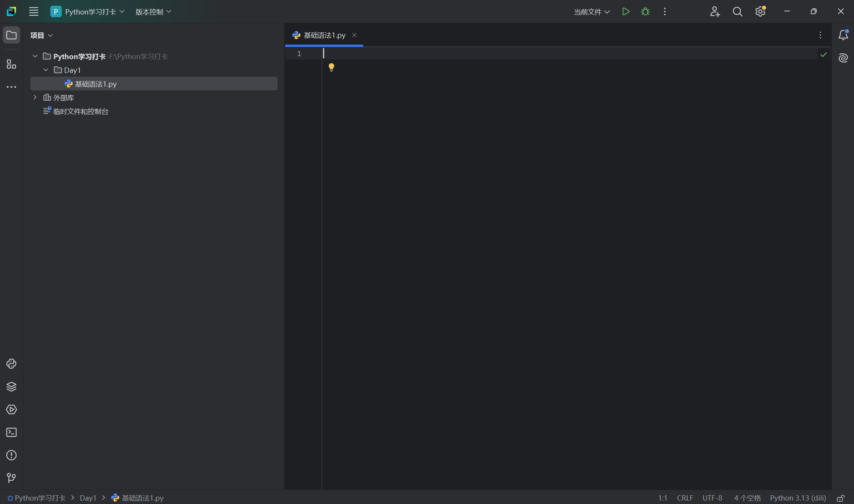Screen dimensions: 854x504
Task: Open the 当前文件 run configuration dropdown
Action: (592, 12)
